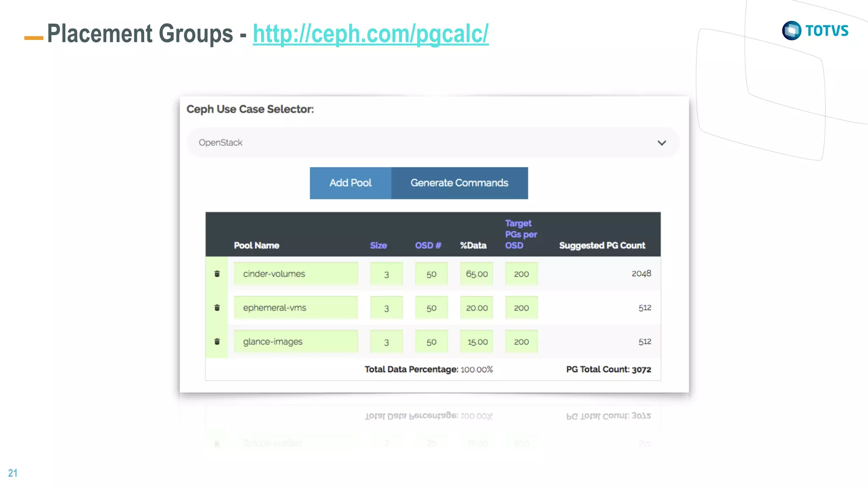Delete the cinder-volumes pool row
This screenshot has height=489, width=868.
(x=217, y=274)
